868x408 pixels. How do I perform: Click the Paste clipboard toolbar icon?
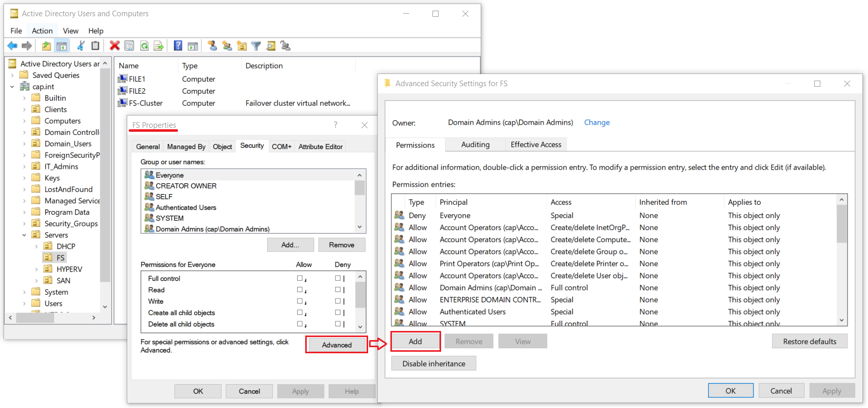(x=95, y=46)
